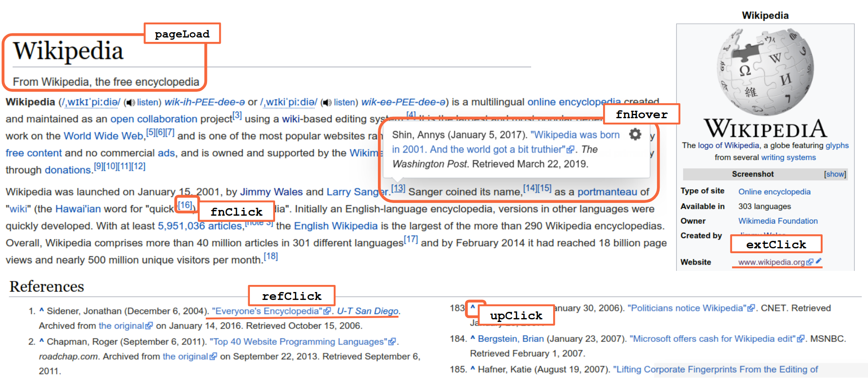Open "Lifting Corporate Fingerprints From the Editing of" link
The height and width of the screenshot is (378, 868).
click(x=715, y=369)
